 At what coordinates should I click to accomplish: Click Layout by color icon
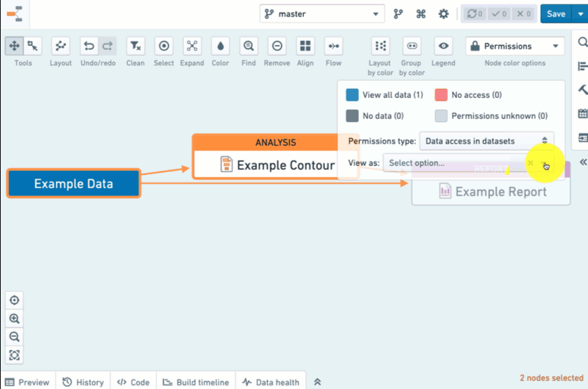coord(380,46)
